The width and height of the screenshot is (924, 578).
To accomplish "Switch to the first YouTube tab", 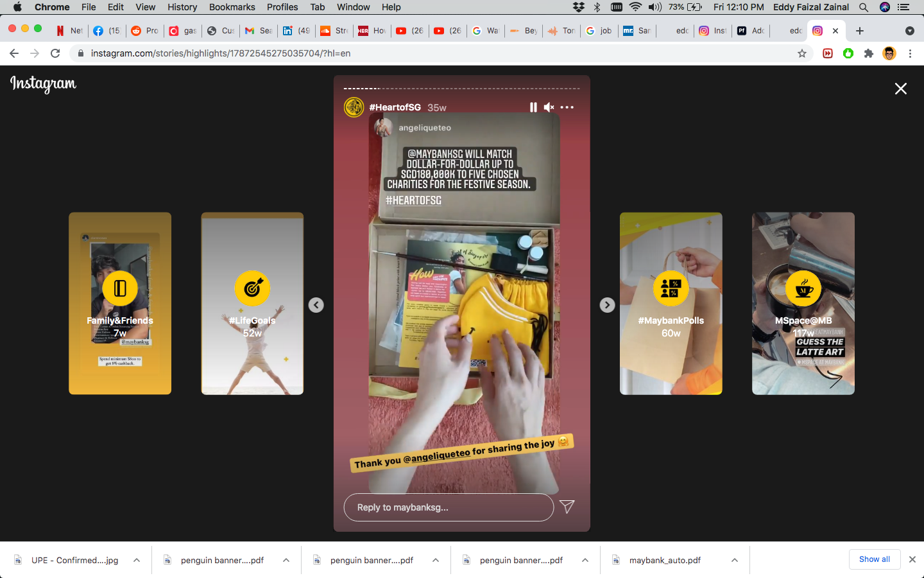I will (410, 30).
